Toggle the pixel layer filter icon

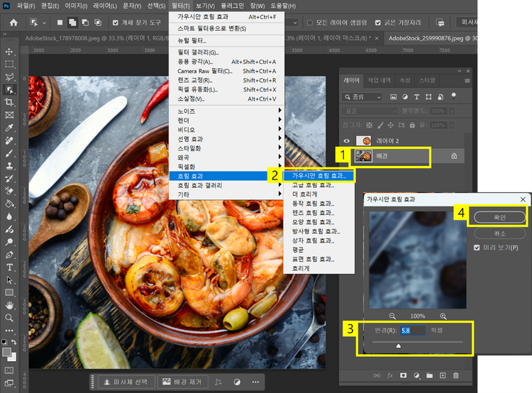click(393, 97)
